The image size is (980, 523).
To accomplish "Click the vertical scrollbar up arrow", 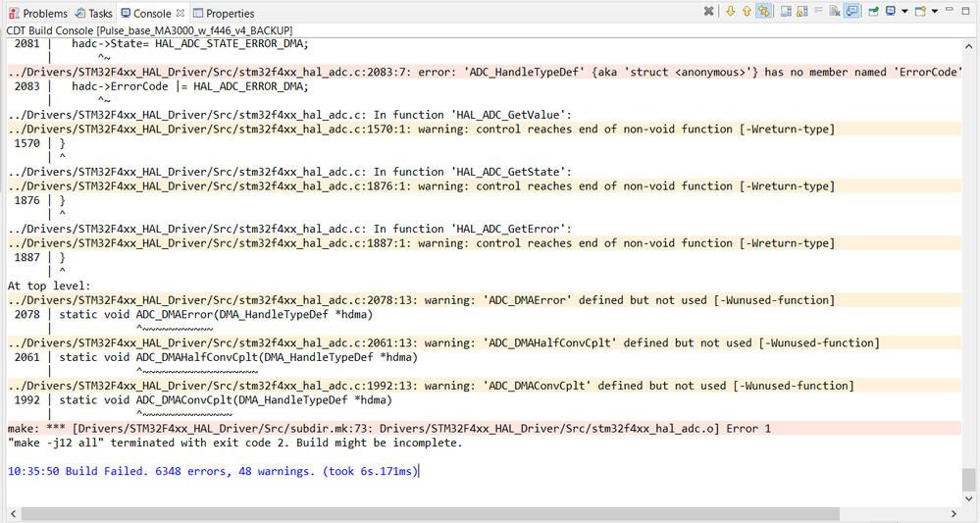I will pos(969,46).
